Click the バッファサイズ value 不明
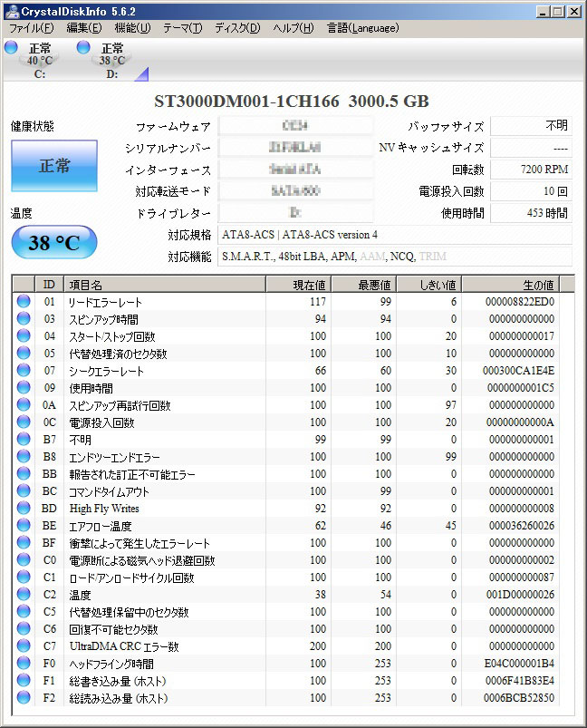This screenshot has height=728, width=587. (x=531, y=125)
